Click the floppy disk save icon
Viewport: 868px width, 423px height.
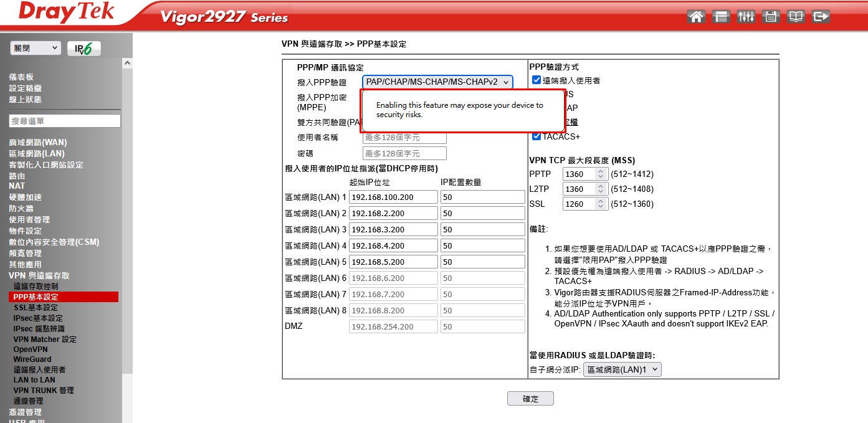[771, 17]
